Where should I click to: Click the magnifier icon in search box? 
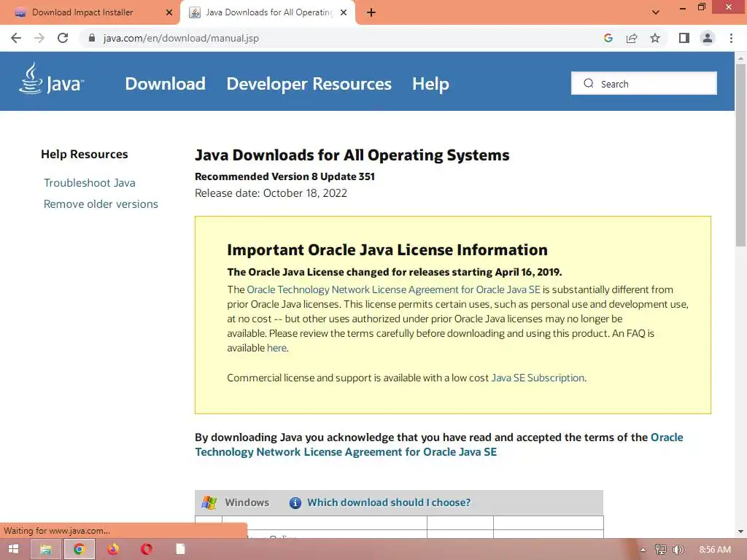589,83
